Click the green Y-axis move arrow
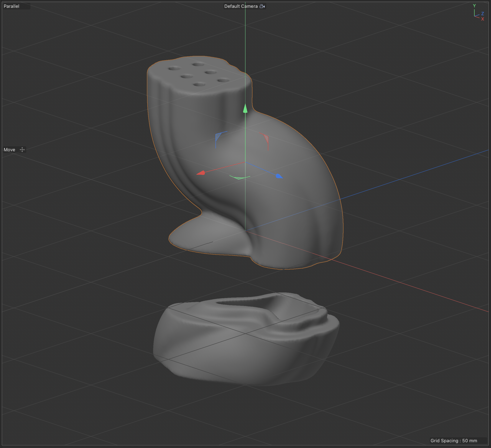This screenshot has width=491, height=448. tap(245, 109)
